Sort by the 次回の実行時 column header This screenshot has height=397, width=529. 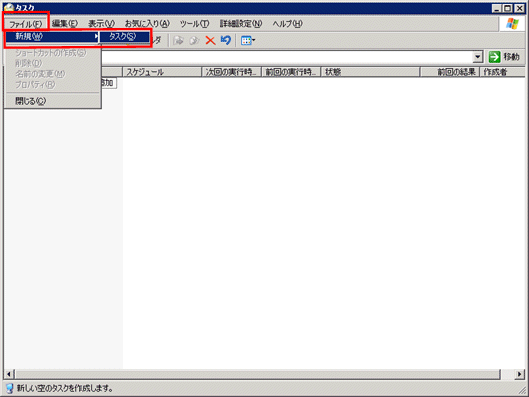point(231,72)
